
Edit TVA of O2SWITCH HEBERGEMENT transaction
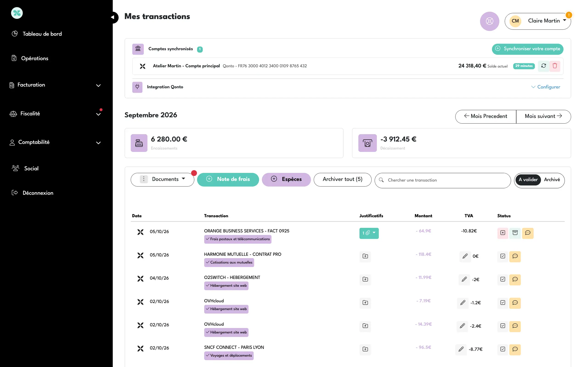464,279
